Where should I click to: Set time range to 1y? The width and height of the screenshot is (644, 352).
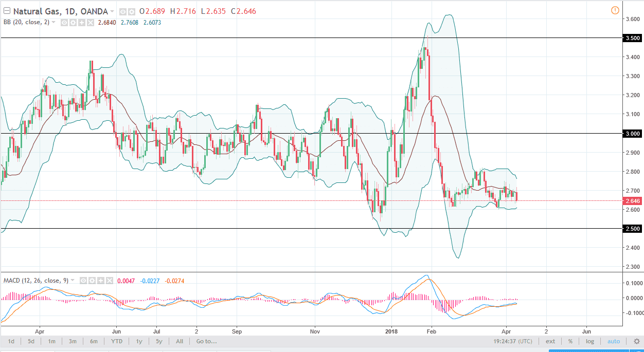click(x=139, y=341)
